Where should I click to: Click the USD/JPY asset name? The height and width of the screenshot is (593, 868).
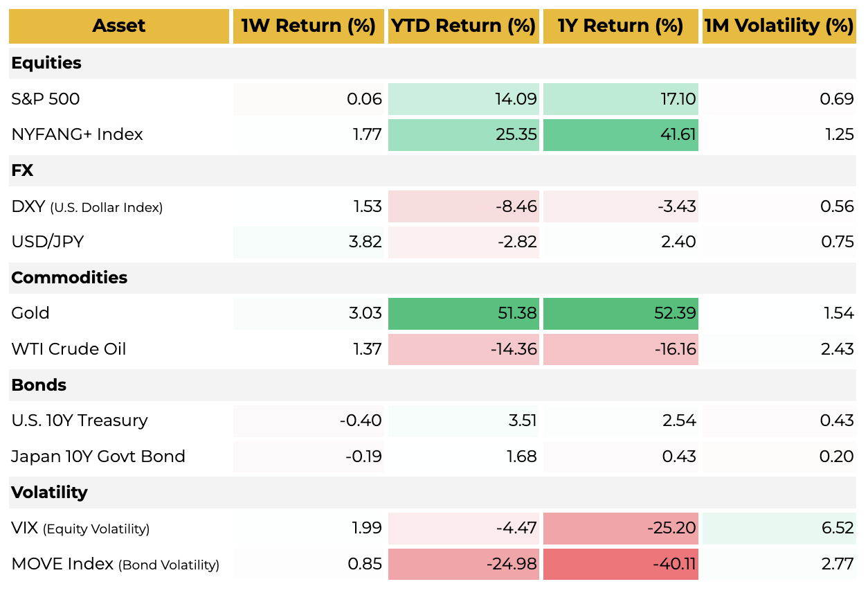46,242
